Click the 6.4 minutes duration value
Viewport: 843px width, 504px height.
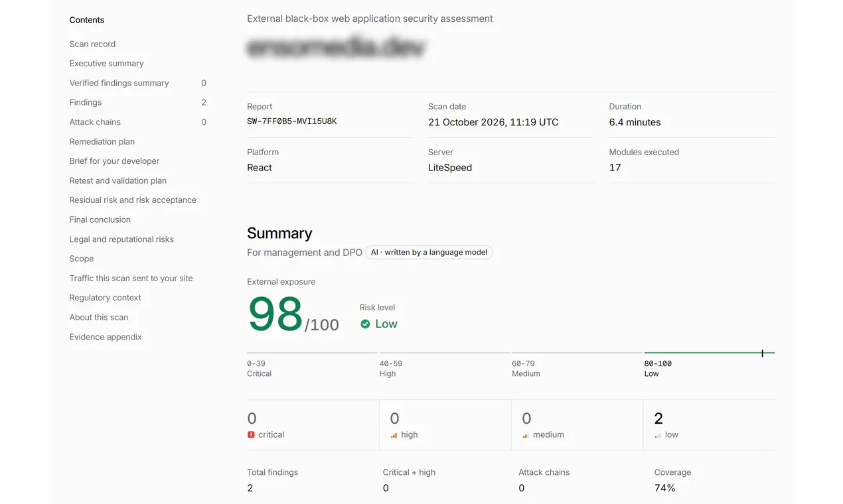click(635, 122)
